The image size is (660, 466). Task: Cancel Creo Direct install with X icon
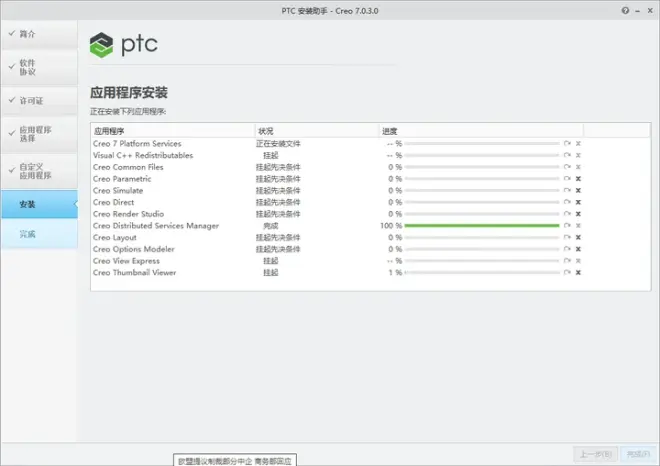578,202
